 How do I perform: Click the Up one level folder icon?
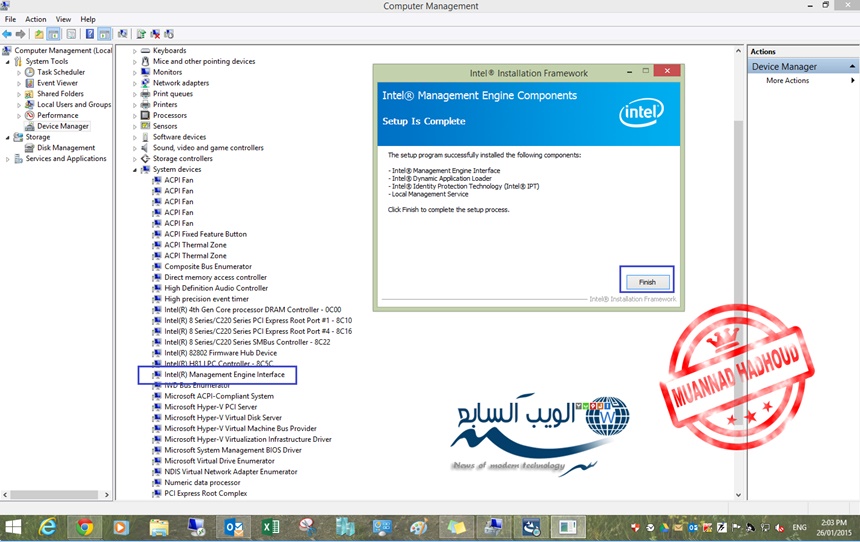pos(39,34)
